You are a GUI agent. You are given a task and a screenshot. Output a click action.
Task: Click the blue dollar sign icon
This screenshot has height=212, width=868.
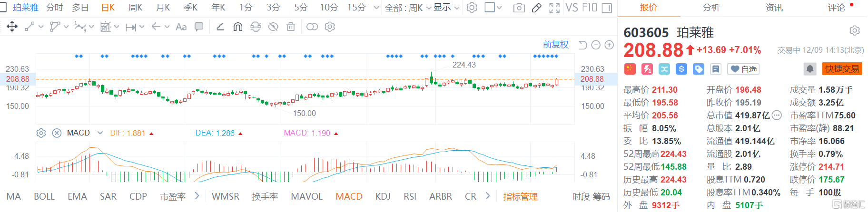pyautogui.click(x=681, y=69)
